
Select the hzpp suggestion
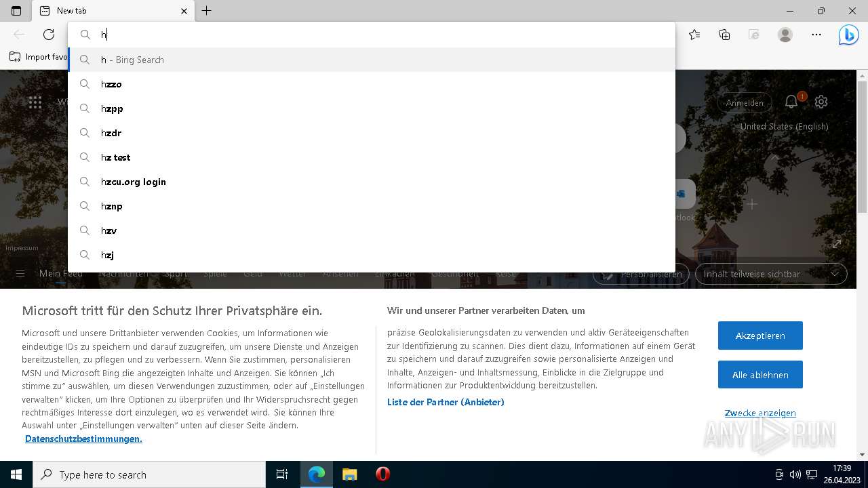372,108
